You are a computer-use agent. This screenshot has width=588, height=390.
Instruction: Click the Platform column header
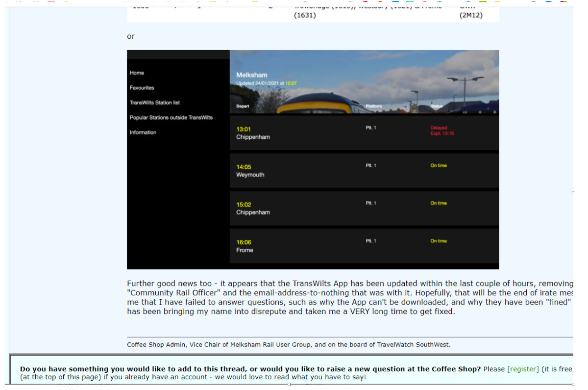[373, 106]
